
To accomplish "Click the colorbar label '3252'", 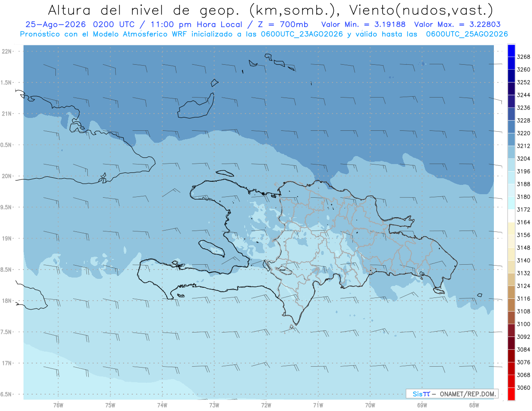I will tap(524, 82).
